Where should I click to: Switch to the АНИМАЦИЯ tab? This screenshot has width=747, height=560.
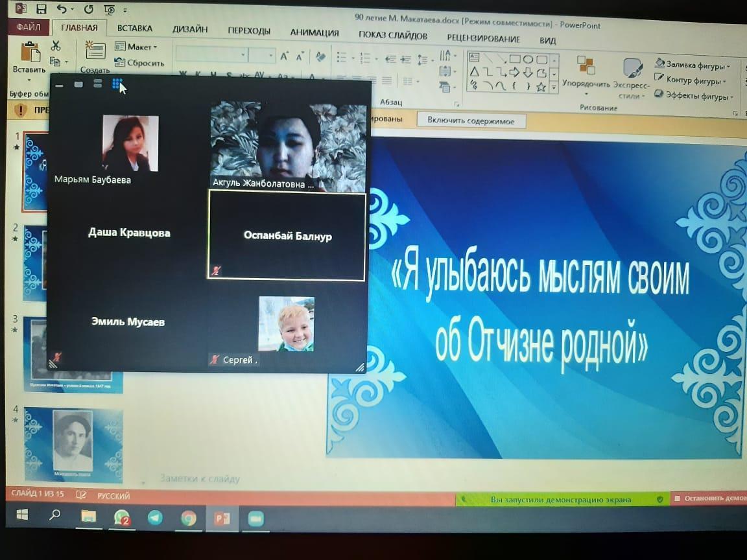(314, 32)
